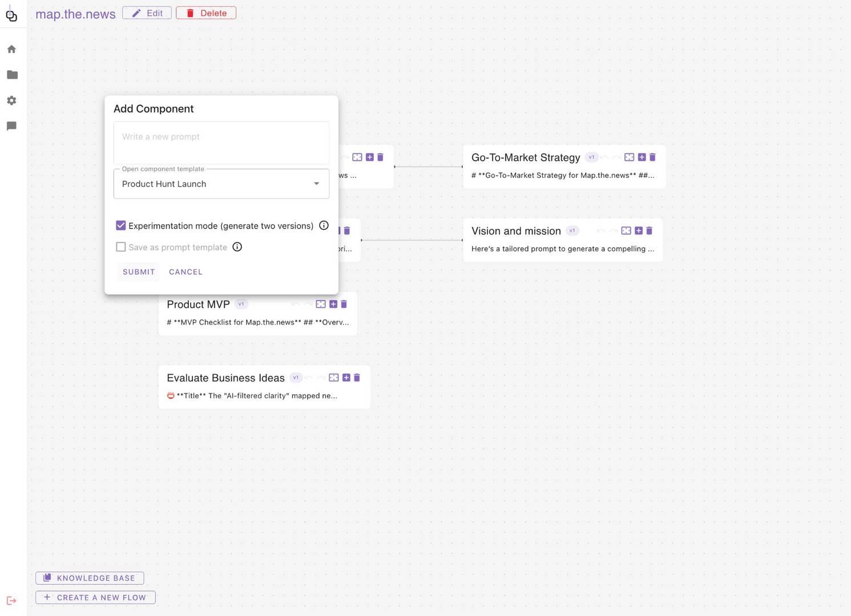Open the folder icon in the sidebar
The height and width of the screenshot is (616, 851).
click(12, 75)
